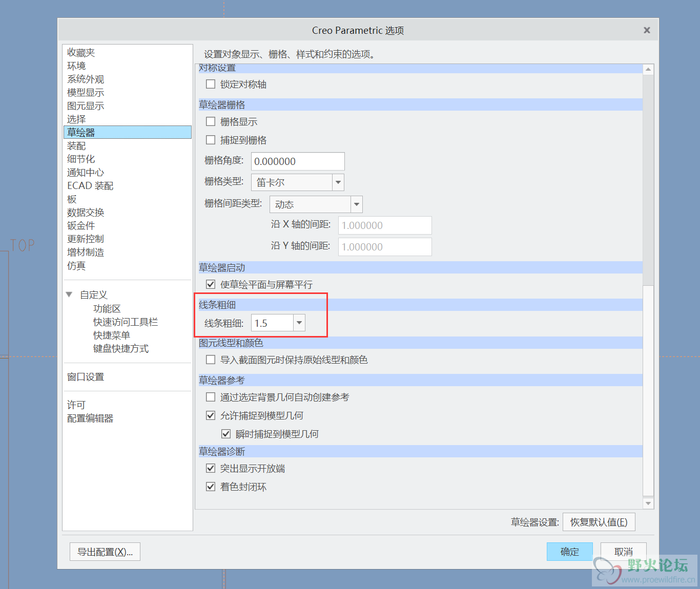Cancel with the 取消 button

(x=624, y=552)
